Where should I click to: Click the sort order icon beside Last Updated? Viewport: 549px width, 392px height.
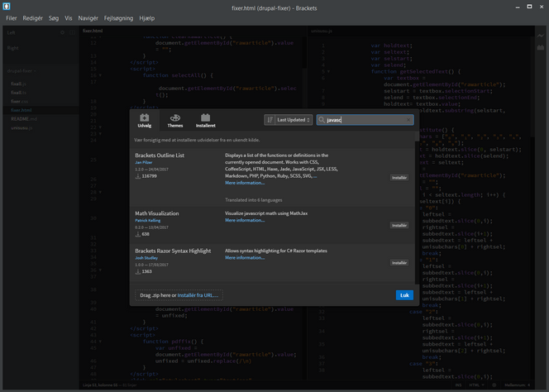coord(270,120)
